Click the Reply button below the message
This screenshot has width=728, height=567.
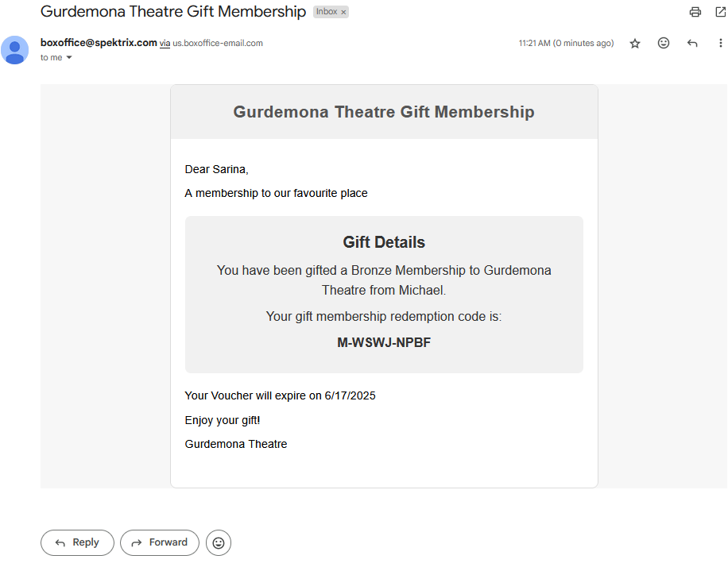click(77, 542)
